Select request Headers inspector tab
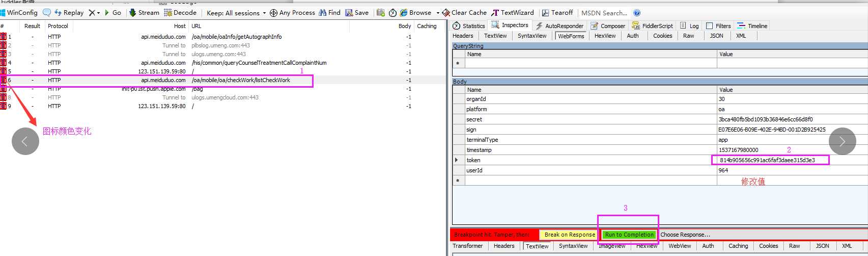The width and height of the screenshot is (868, 256). 463,36
